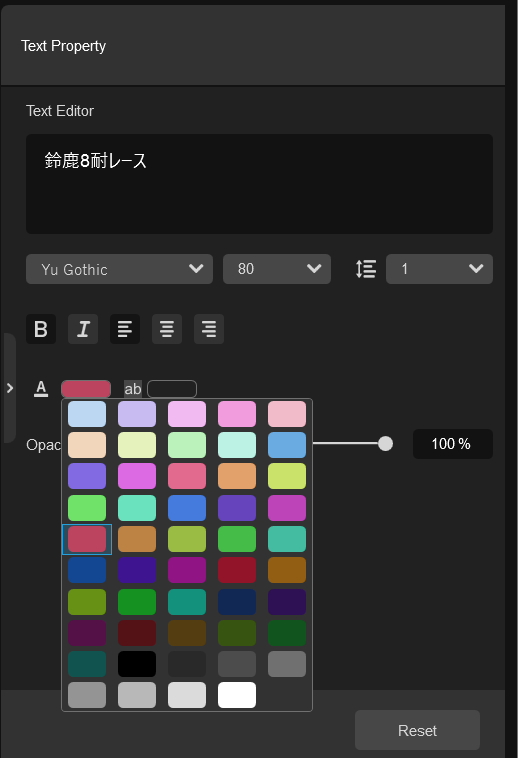Align text to the right

click(x=209, y=329)
